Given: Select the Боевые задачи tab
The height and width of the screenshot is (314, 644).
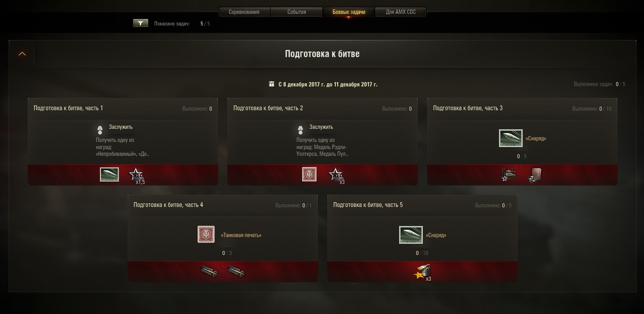Looking at the screenshot, I should [x=349, y=12].
